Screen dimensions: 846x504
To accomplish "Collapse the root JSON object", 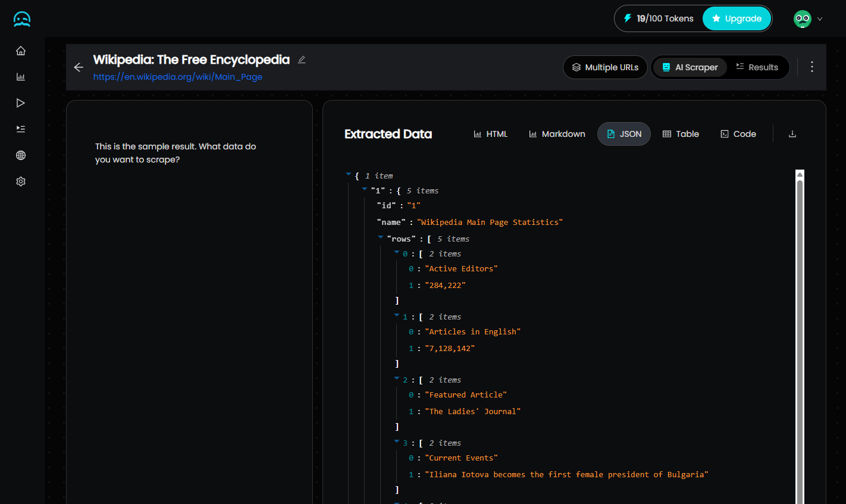I will (349, 174).
